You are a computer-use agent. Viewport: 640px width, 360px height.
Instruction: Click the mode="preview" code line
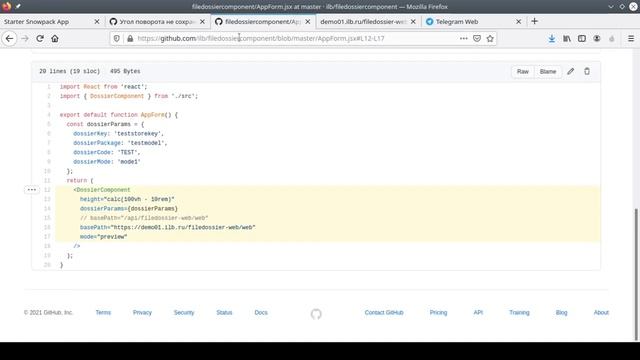(104, 237)
